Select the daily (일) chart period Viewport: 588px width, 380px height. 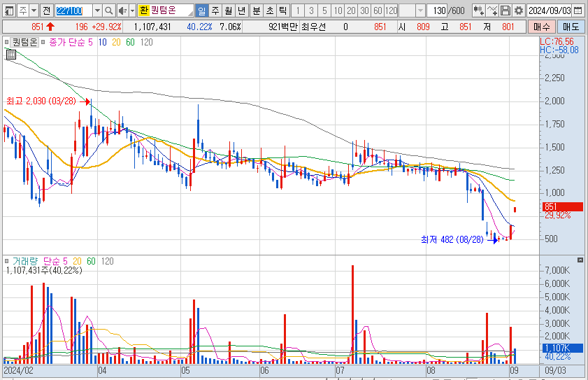pos(202,10)
